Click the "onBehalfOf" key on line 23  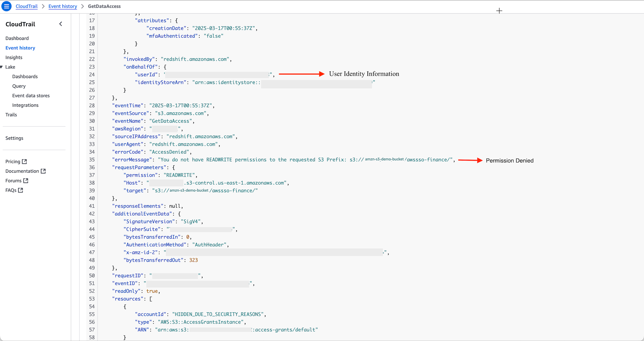pos(141,67)
